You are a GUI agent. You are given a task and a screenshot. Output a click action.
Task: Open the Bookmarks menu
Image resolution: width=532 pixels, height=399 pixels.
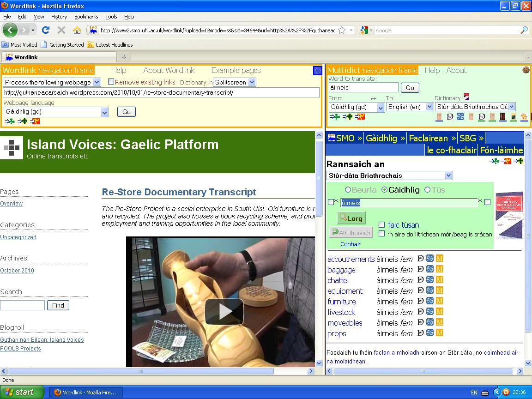[86, 17]
